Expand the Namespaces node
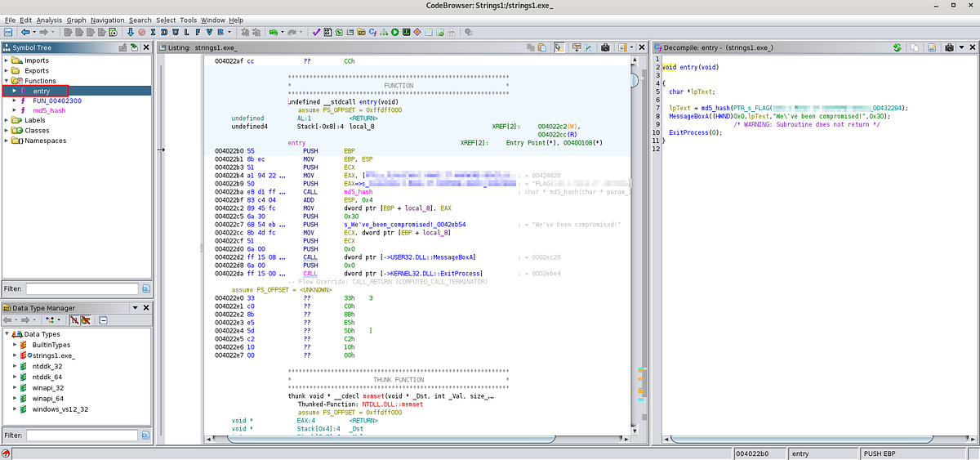This screenshot has height=460, width=980. click(x=7, y=141)
